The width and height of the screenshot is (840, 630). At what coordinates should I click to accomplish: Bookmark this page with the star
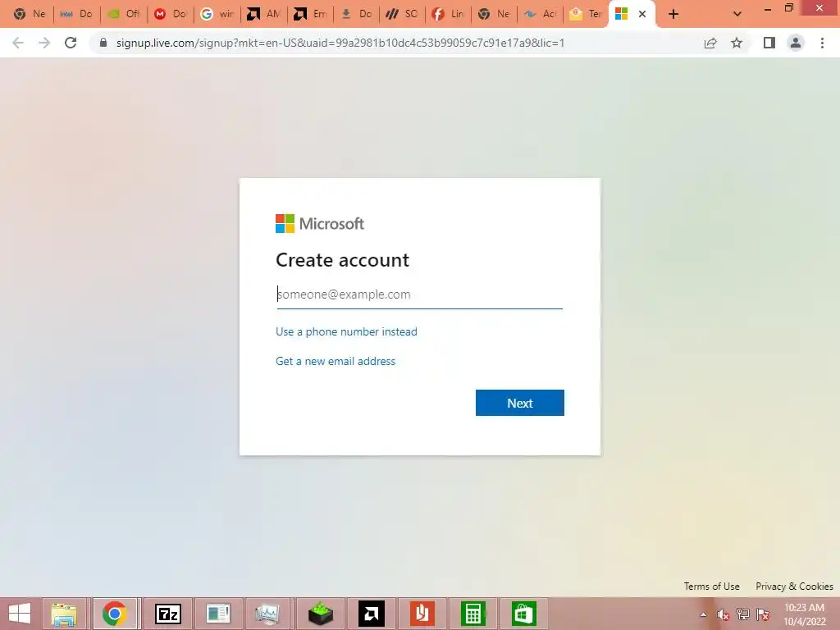tap(737, 43)
